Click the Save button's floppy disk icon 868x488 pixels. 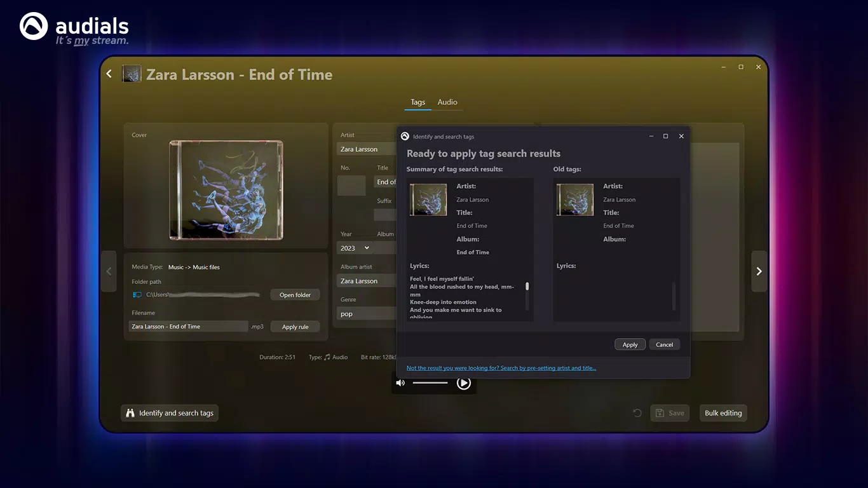click(660, 413)
